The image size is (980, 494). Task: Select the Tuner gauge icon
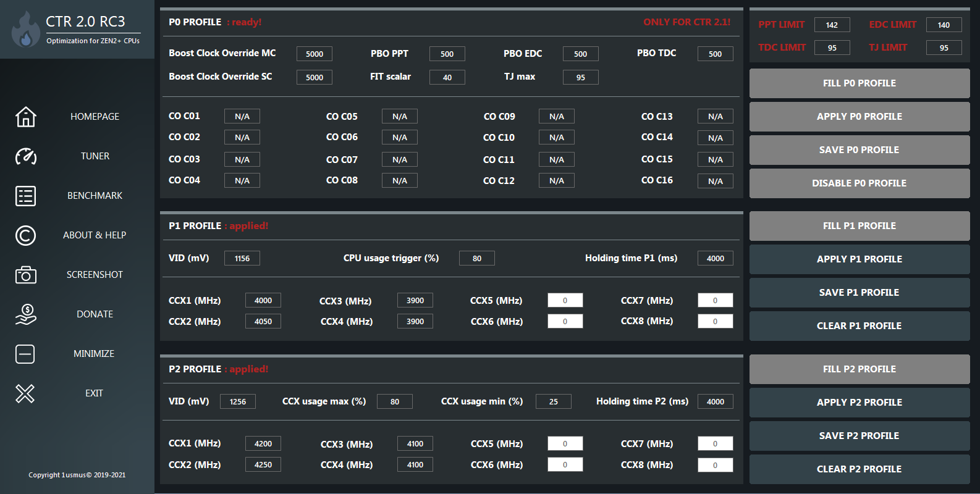pos(25,156)
